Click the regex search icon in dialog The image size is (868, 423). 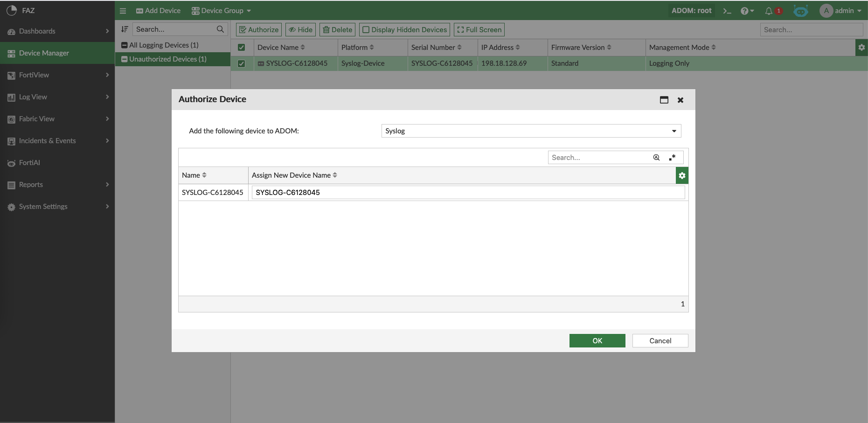tap(672, 158)
